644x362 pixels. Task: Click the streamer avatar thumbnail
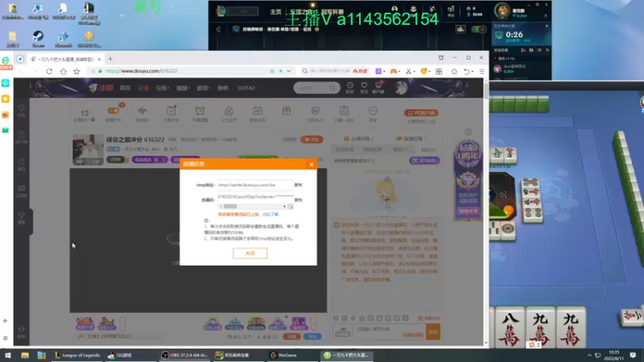click(88, 150)
